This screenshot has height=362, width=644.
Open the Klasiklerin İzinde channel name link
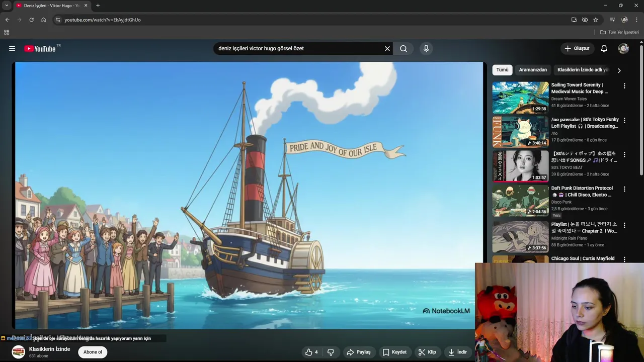tap(49, 349)
